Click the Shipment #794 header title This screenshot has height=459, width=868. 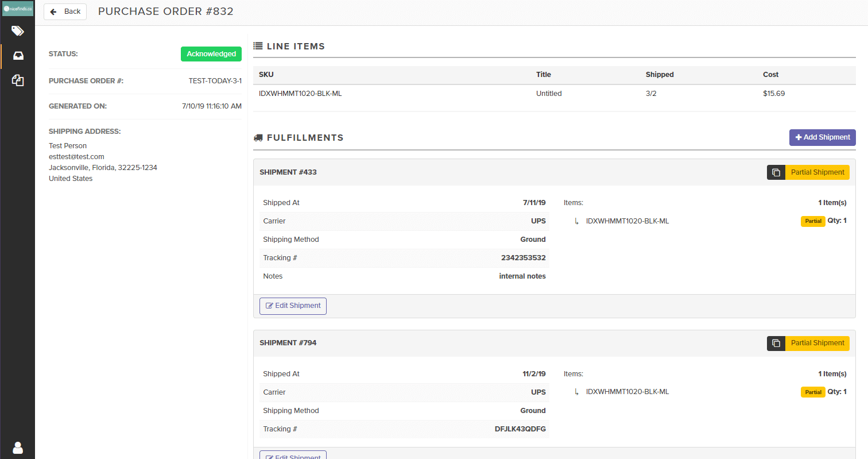(288, 343)
